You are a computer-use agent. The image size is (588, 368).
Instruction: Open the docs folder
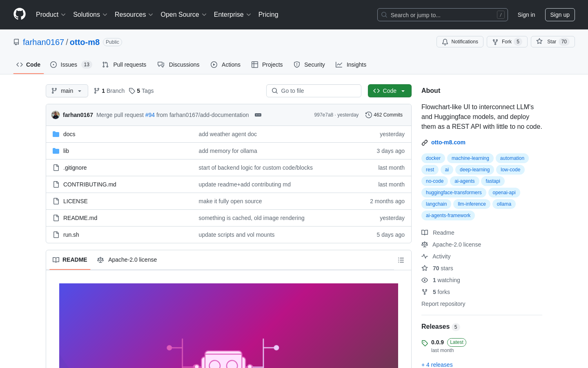point(69,134)
